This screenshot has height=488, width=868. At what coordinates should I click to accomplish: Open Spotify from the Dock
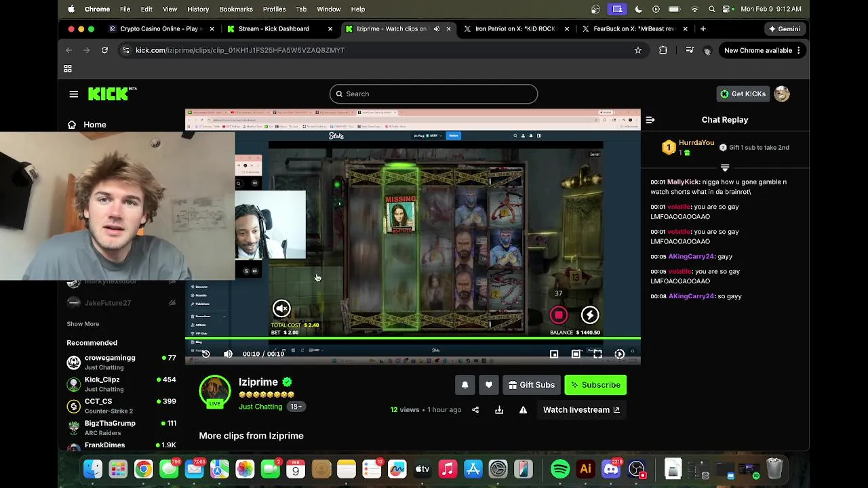[x=560, y=469]
